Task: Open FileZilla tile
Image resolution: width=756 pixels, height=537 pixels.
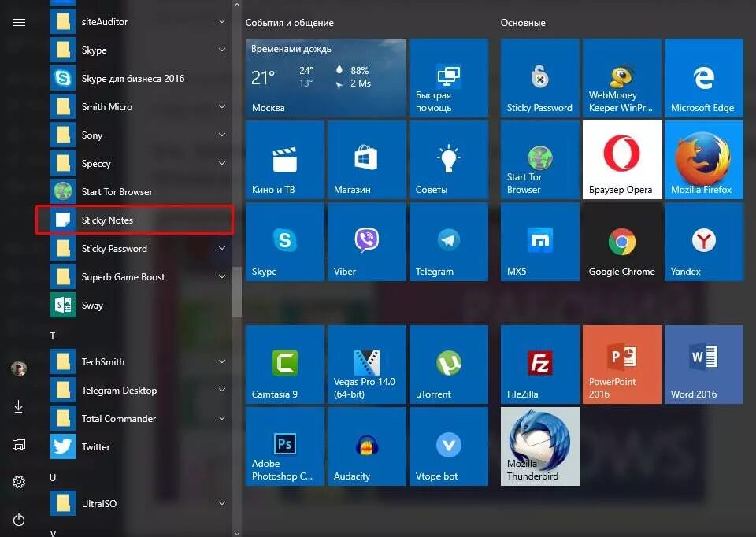Action: pyautogui.click(x=540, y=365)
